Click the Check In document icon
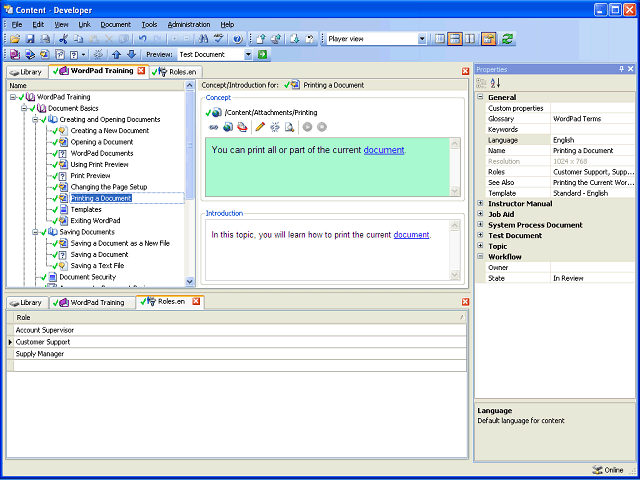Image resolution: width=640 pixels, height=480 pixels. [261, 39]
